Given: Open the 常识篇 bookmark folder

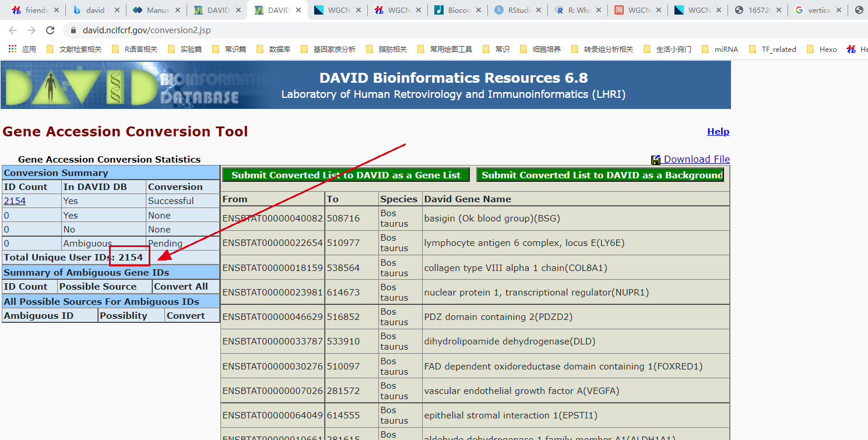Looking at the screenshot, I should [229, 50].
